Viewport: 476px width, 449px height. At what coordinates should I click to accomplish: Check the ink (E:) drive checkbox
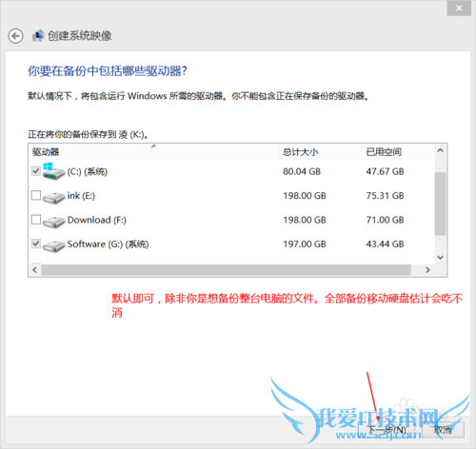click(36, 195)
